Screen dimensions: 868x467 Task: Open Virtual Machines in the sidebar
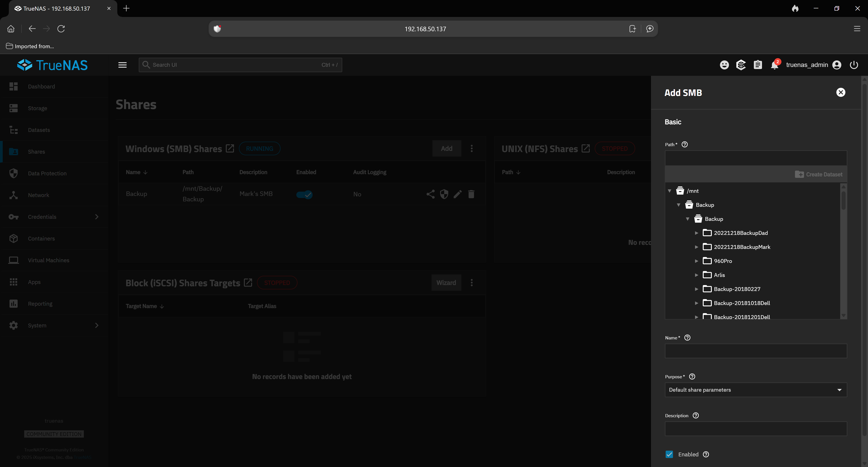pyautogui.click(x=54, y=260)
